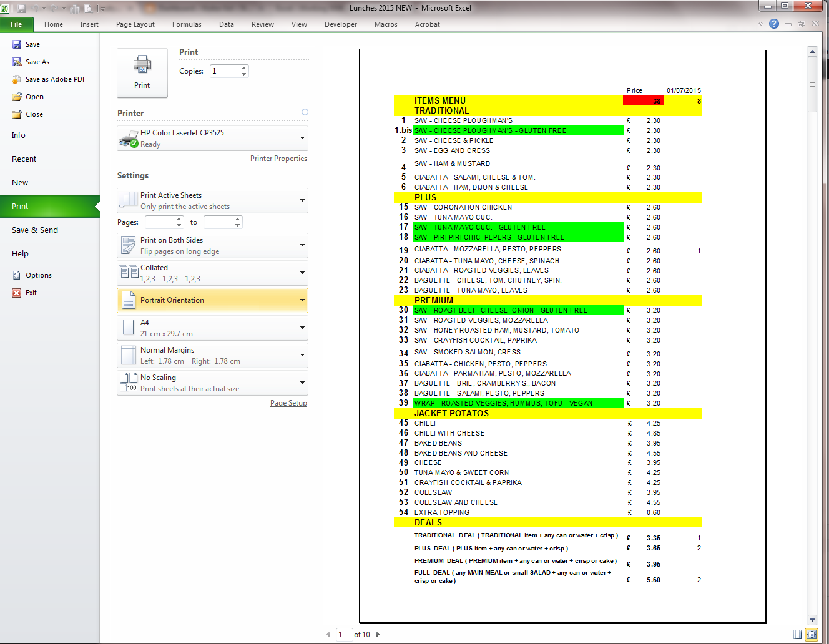The width and height of the screenshot is (829, 644).
Task: Decrease the number of copies
Action: click(x=244, y=74)
